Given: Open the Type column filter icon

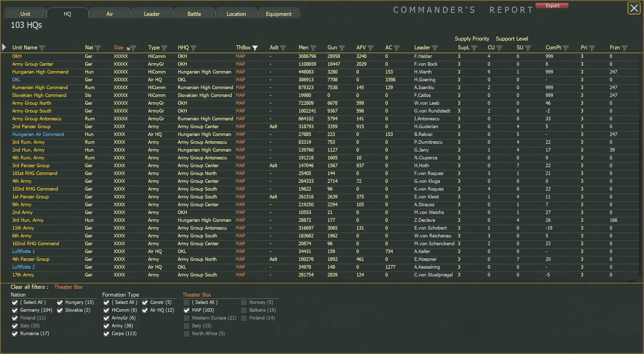Looking at the screenshot, I should [164, 48].
